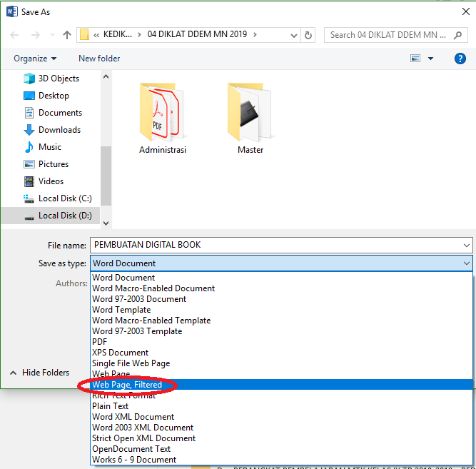Select Documents in navigation pane
The image size is (476, 469).
pyautogui.click(x=53, y=113)
